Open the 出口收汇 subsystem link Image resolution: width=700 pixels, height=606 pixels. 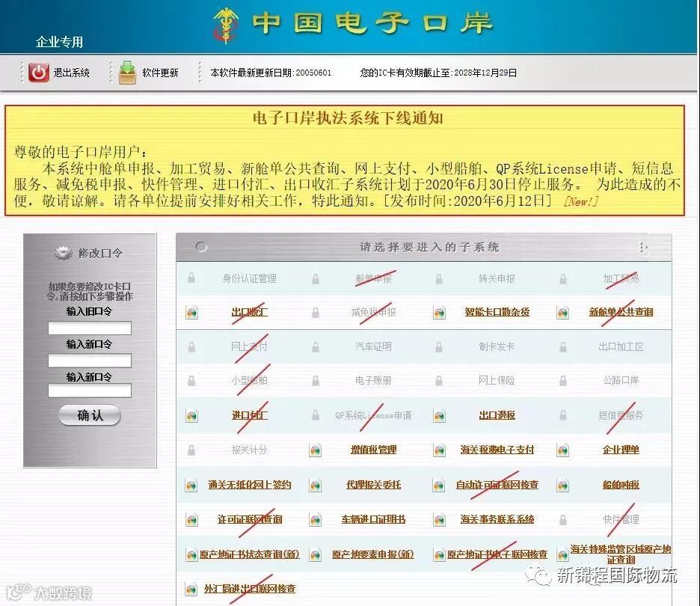point(250,312)
